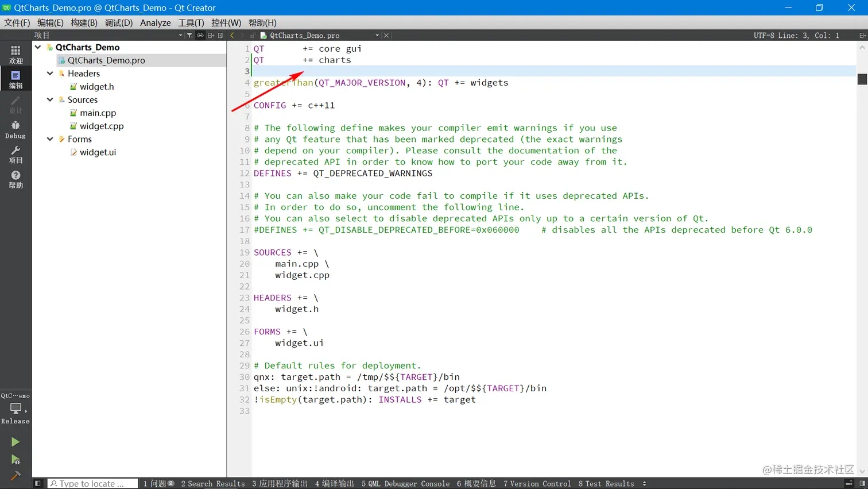Open Help (帮助) mode
This screenshot has width=868, height=489.
(x=15, y=179)
